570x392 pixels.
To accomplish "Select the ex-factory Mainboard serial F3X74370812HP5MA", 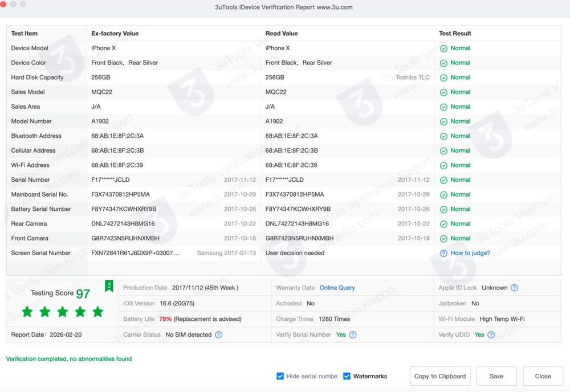I will [x=120, y=194].
